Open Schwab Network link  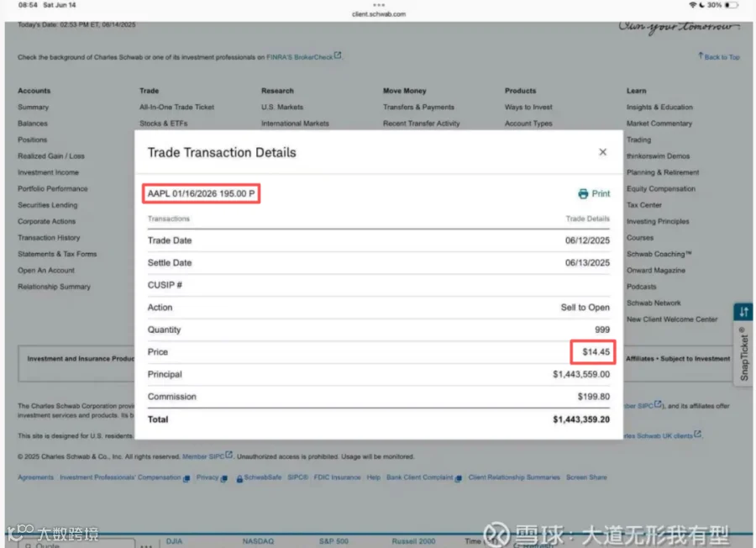654,303
